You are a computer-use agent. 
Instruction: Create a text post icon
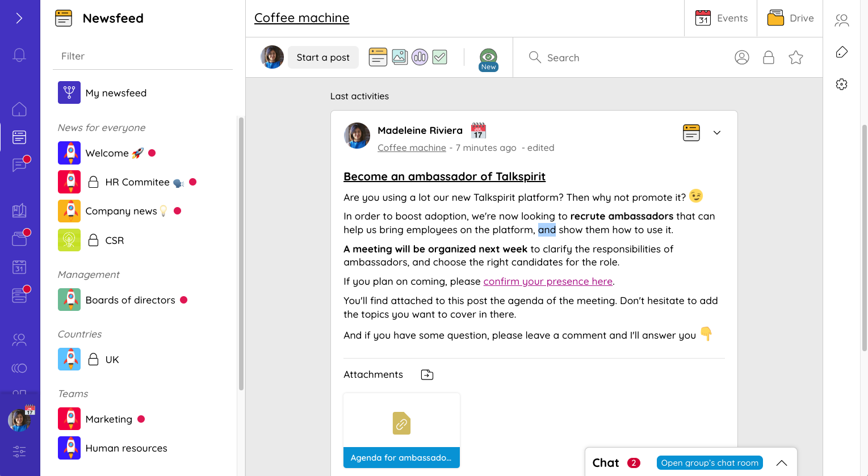(x=378, y=57)
